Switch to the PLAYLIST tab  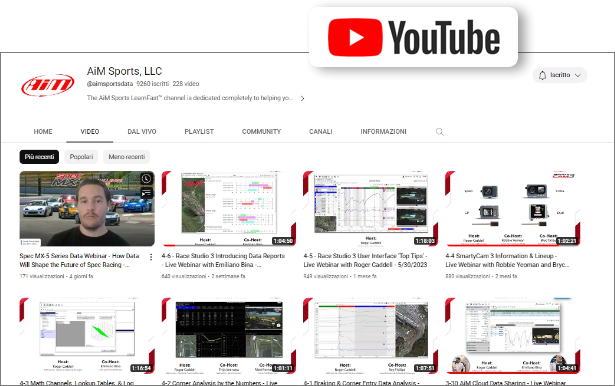199,132
